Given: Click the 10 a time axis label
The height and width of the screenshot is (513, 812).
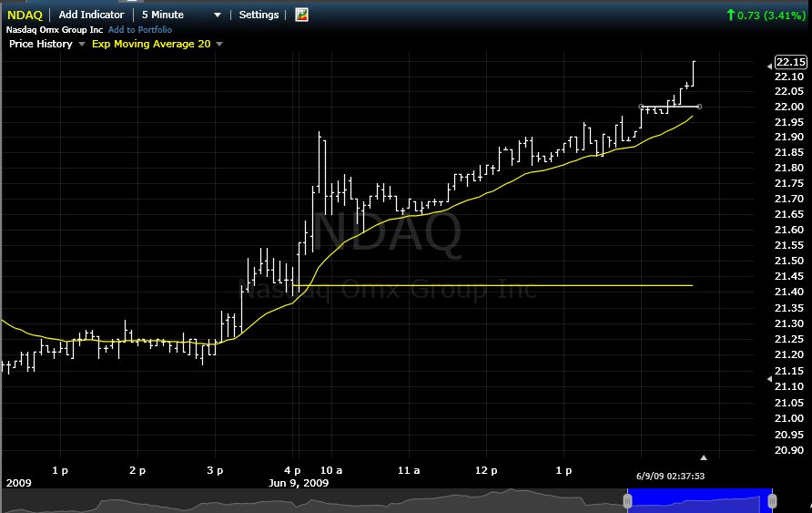Looking at the screenshot, I should coord(331,470).
